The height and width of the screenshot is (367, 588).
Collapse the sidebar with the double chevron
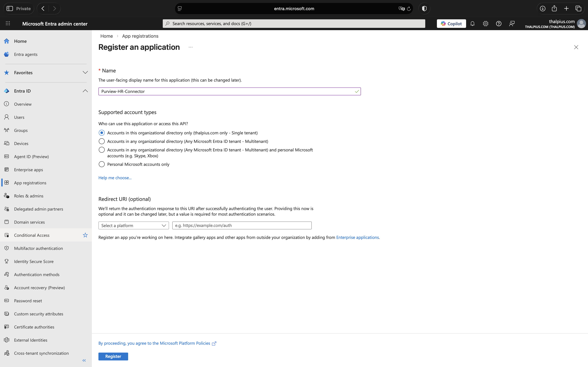(84, 360)
